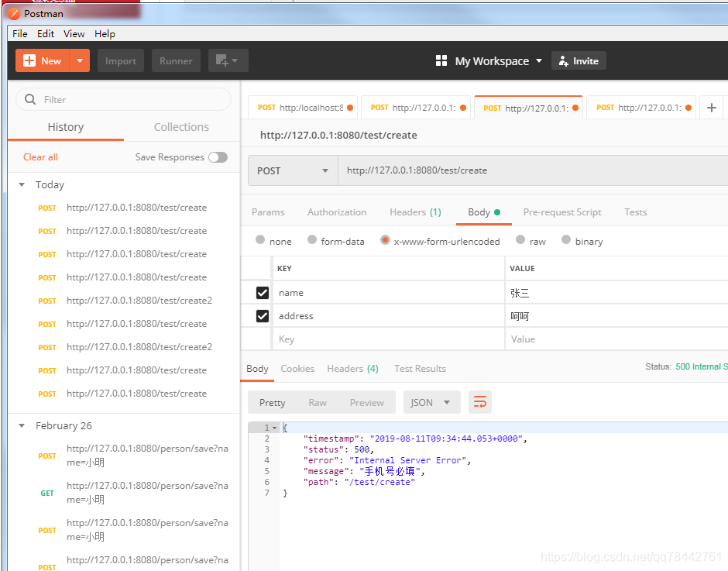This screenshot has width=728, height=571.
Task: Collapse the JSON response body at line 1
Action: (274, 427)
